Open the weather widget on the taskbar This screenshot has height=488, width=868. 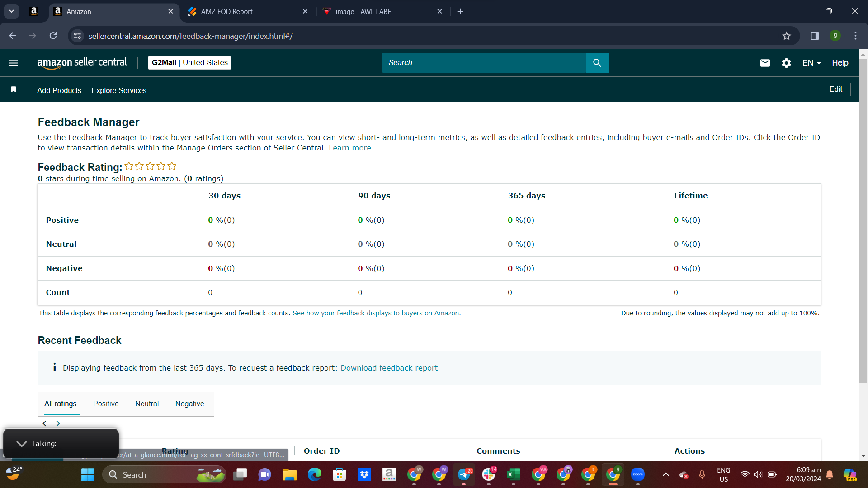pos(14,474)
